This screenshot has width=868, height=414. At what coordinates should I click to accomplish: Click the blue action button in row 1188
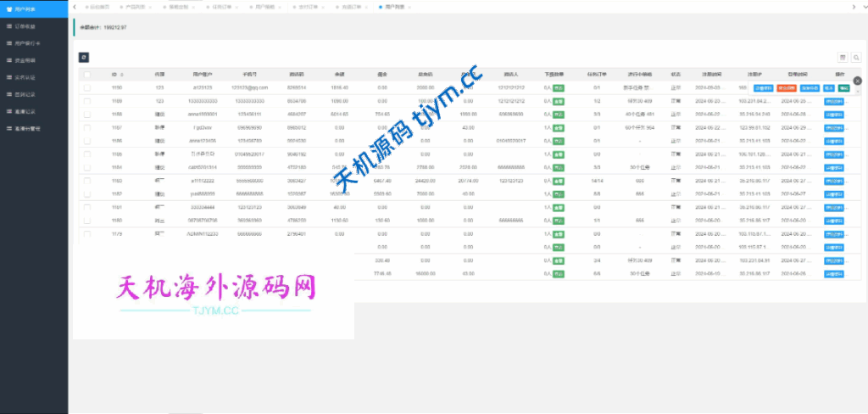click(834, 114)
